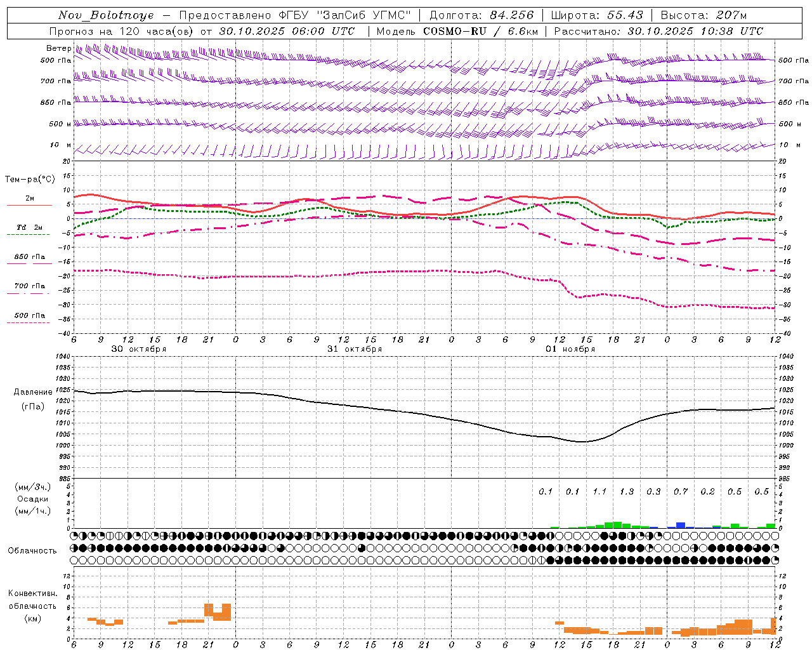Click 'Рассчитано: 30.10.2025 10:38 UTC' timestamp
The height and width of the screenshot is (650, 812).
tap(659, 31)
